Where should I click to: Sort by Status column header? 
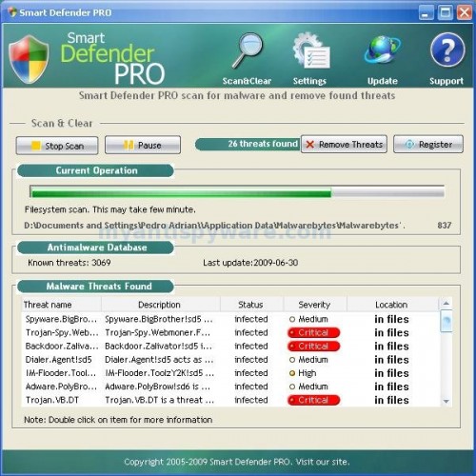pos(251,305)
